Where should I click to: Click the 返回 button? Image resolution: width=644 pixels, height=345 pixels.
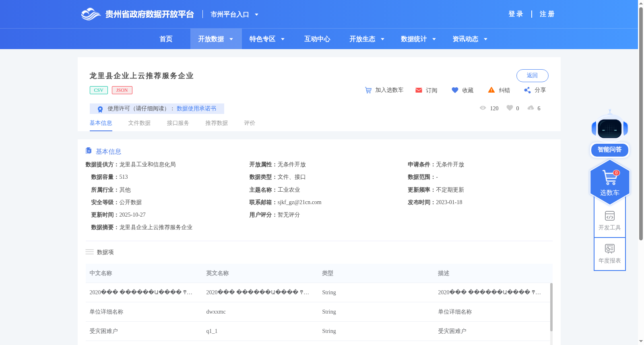(532, 76)
